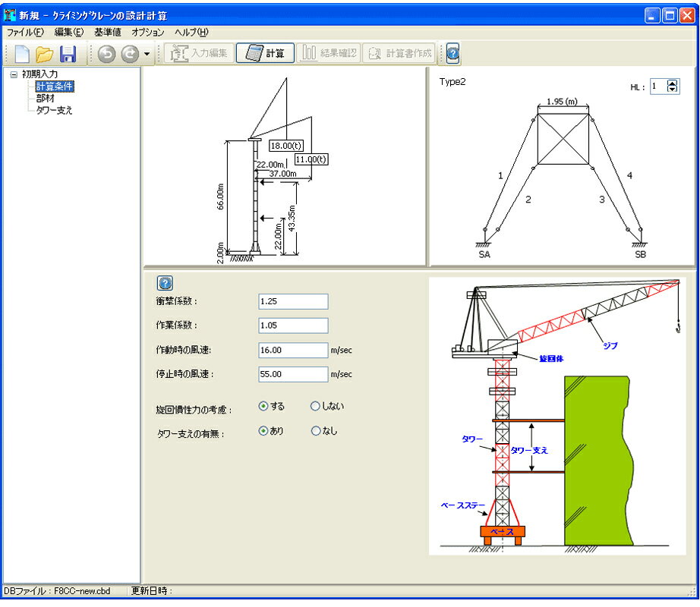Open the オプション menu

click(x=148, y=32)
